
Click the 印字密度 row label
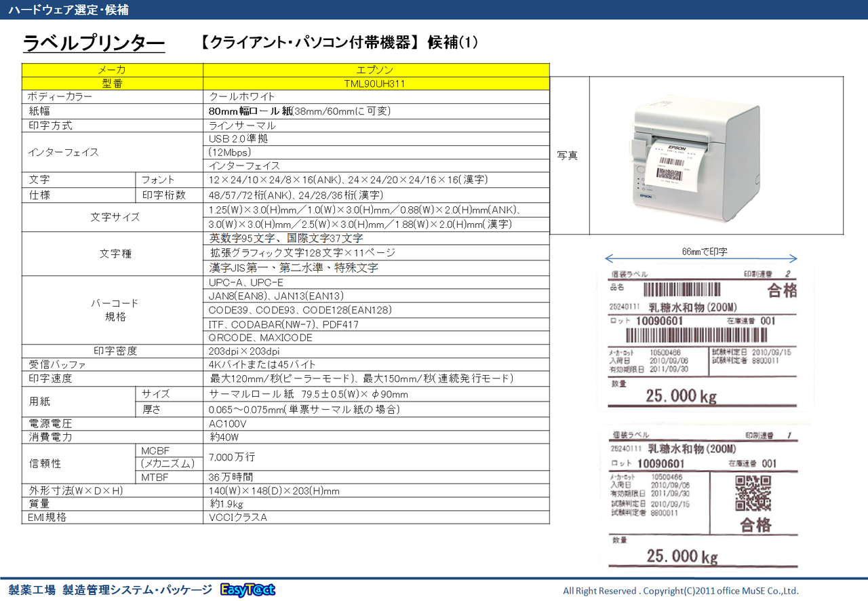[115, 351]
